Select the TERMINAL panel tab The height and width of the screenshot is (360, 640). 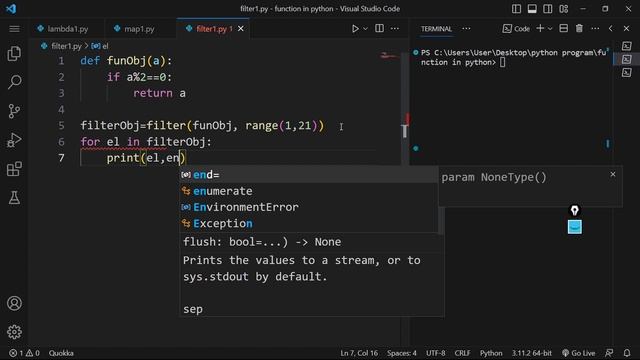click(x=436, y=29)
